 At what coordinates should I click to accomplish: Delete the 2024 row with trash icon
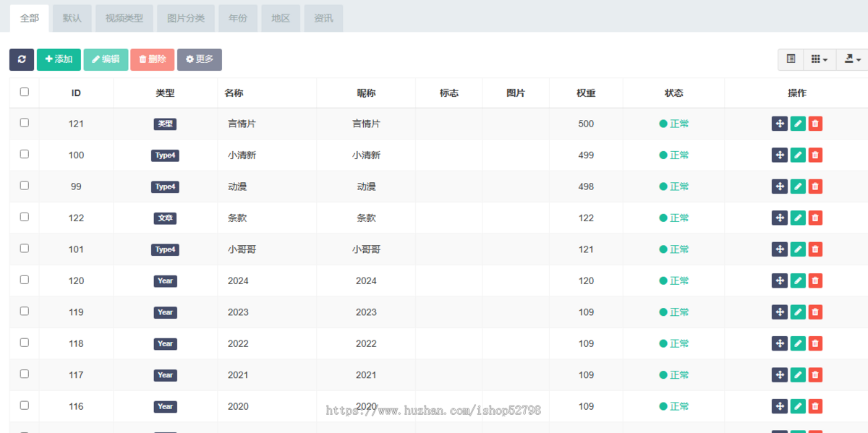815,280
